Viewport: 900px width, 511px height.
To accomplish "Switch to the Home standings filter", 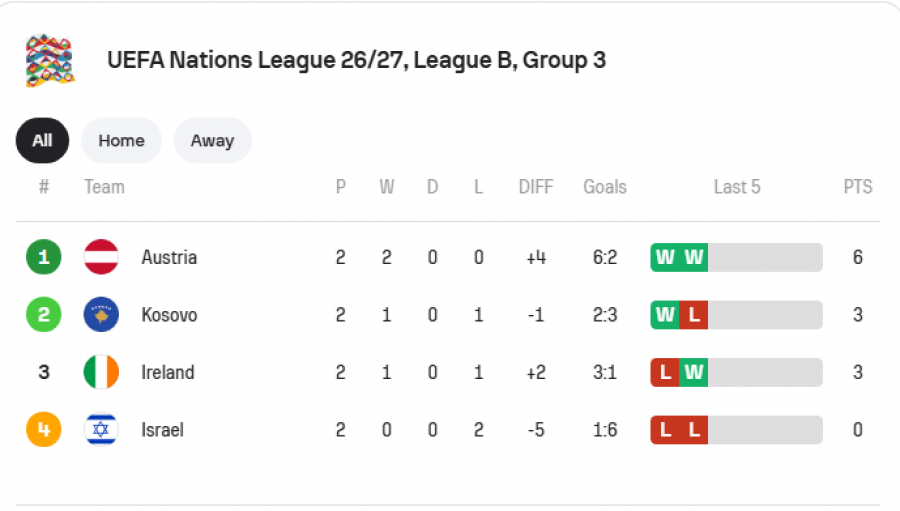I will (x=121, y=141).
